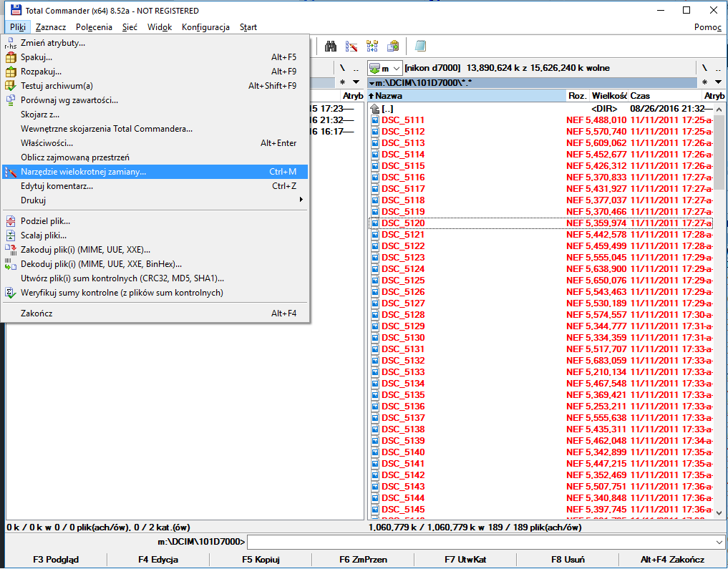Choose Rozpakuj menu entry
Screen dimensions: 728x569
[x=155, y=72]
